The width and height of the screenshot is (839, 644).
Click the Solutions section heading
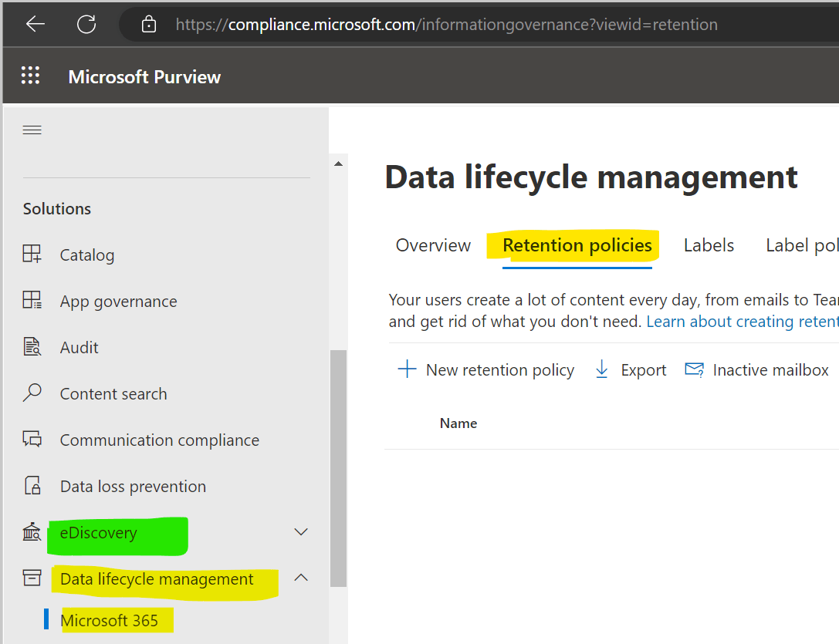(56, 208)
